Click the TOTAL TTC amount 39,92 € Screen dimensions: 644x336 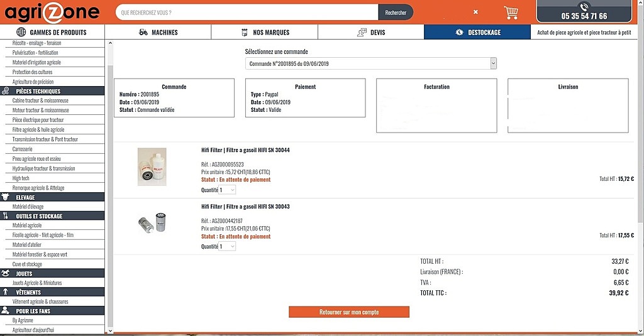tap(619, 293)
